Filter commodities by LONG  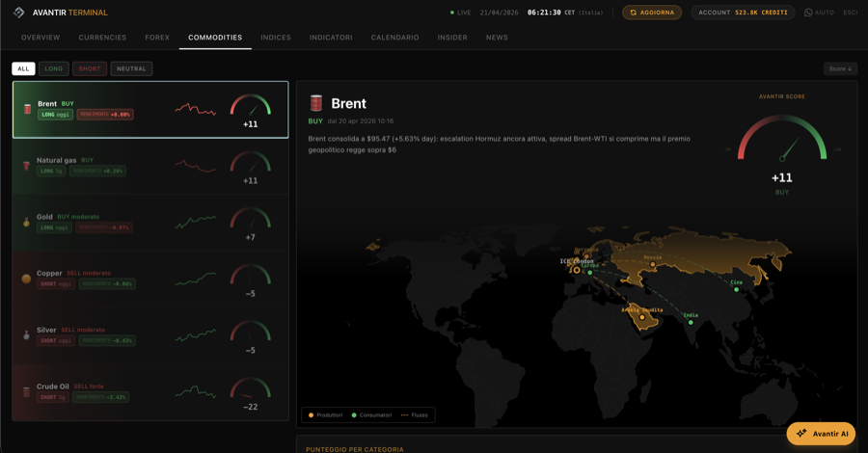coord(54,68)
